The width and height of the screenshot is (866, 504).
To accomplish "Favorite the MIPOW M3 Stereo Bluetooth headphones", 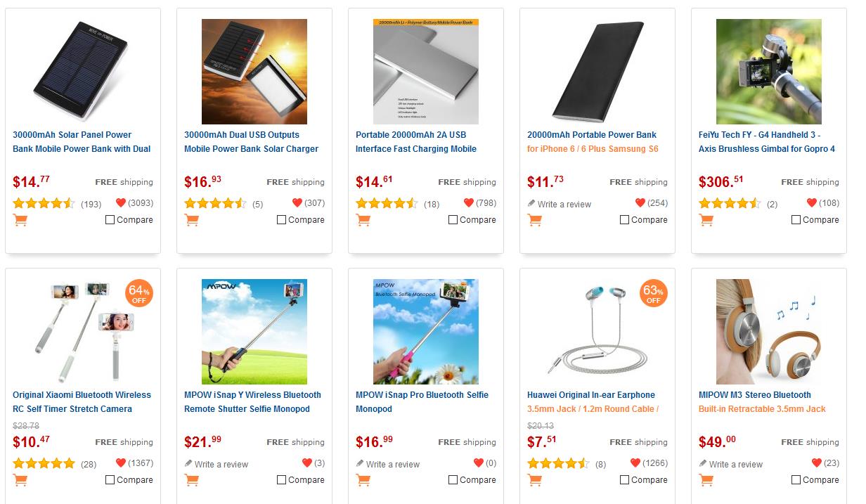I will pyautogui.click(x=816, y=463).
